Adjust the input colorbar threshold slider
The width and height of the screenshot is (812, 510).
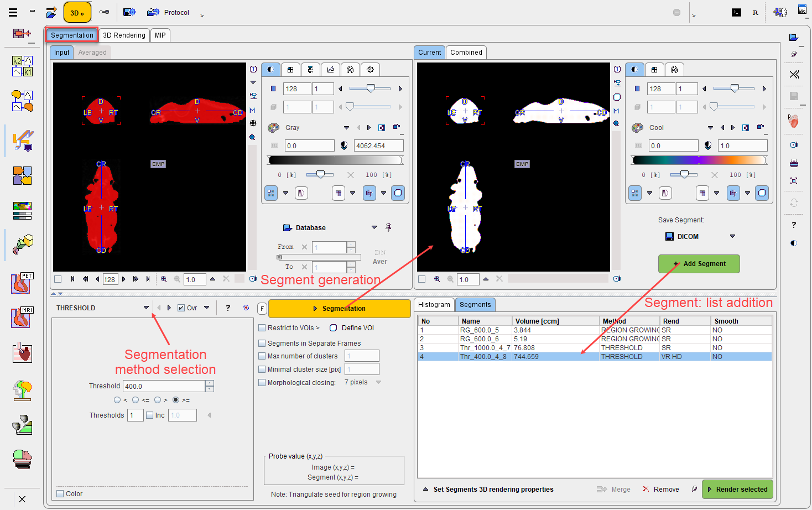coord(320,175)
